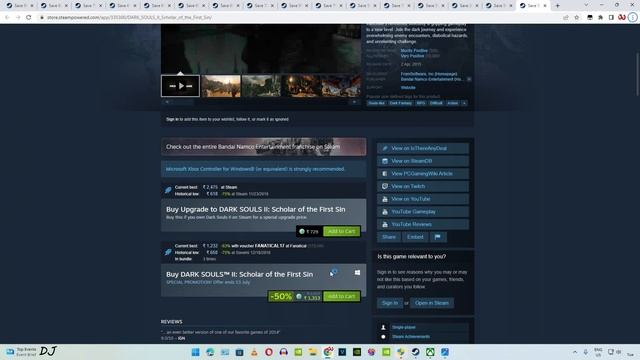Click the Steam Achievements feature link
Screen dimensions: 640x360
411,337
